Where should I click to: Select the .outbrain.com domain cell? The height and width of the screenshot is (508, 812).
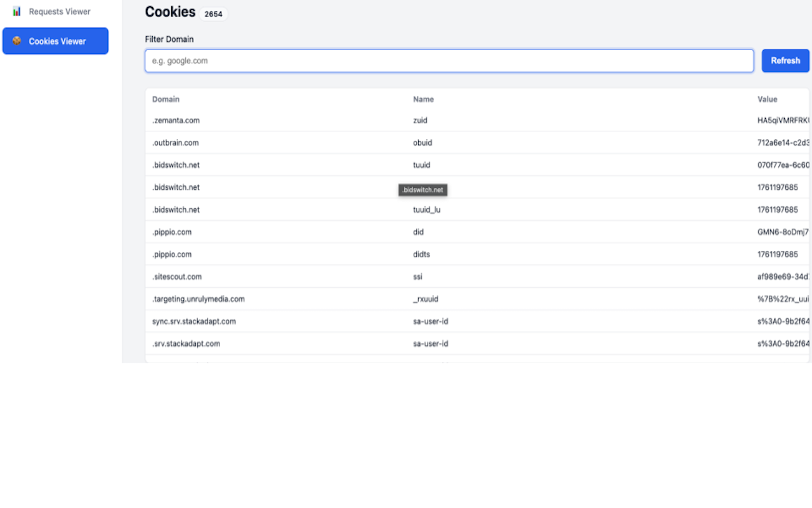175,143
